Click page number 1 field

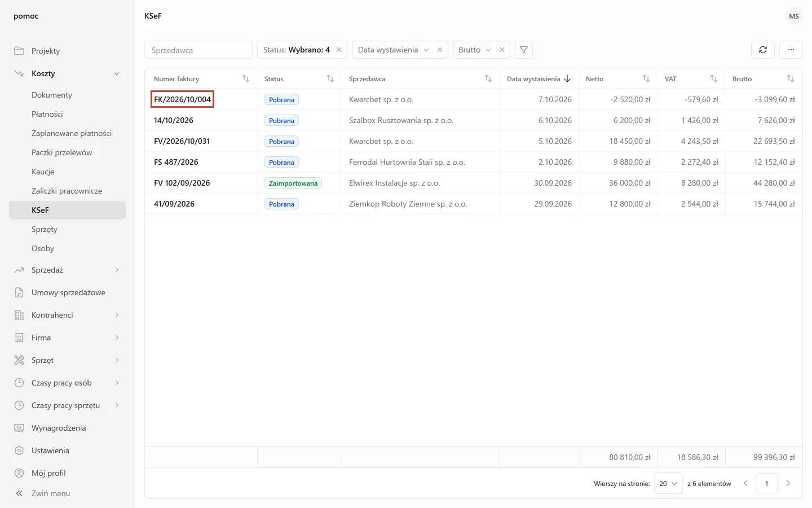point(767,483)
